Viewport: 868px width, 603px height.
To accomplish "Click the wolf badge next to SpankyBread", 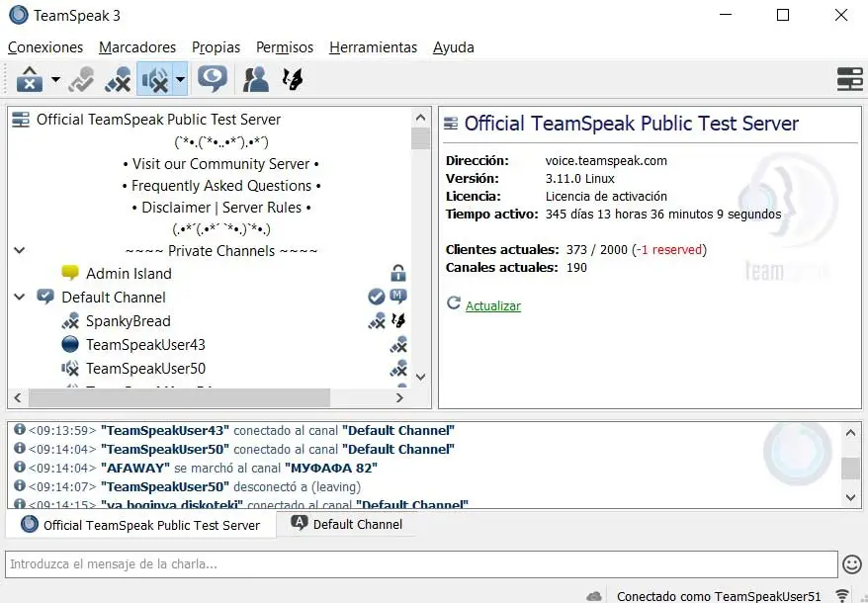I will click(398, 320).
